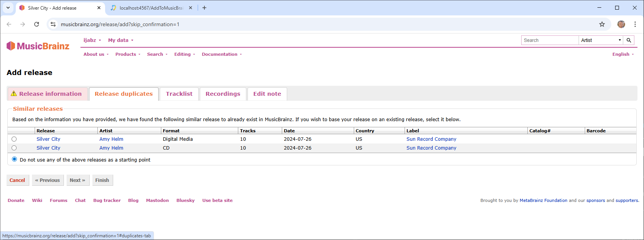Click the search magnifier icon button

[629, 40]
